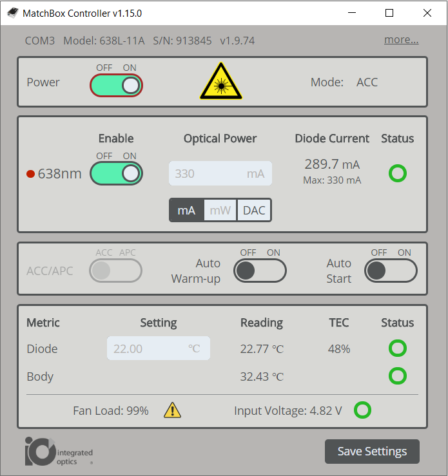The height and width of the screenshot is (476, 448).
Task: Click the 638nm wavelength label
Action: [59, 174]
